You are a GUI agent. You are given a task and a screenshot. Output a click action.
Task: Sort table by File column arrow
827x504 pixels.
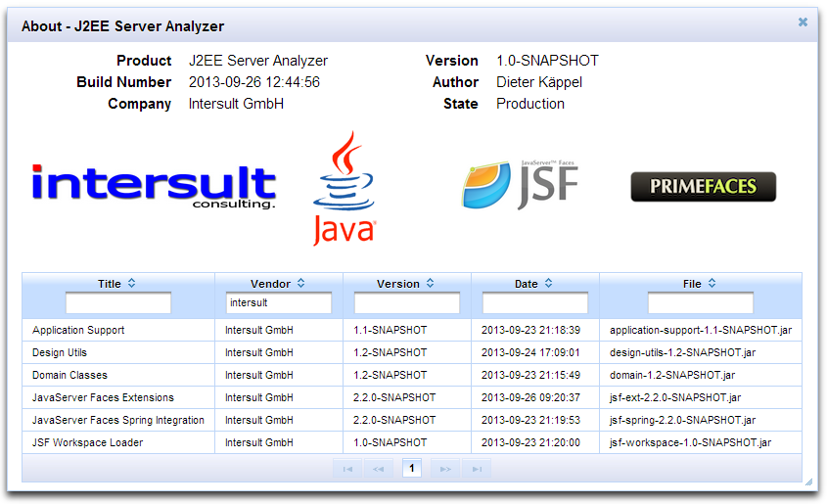712,283
